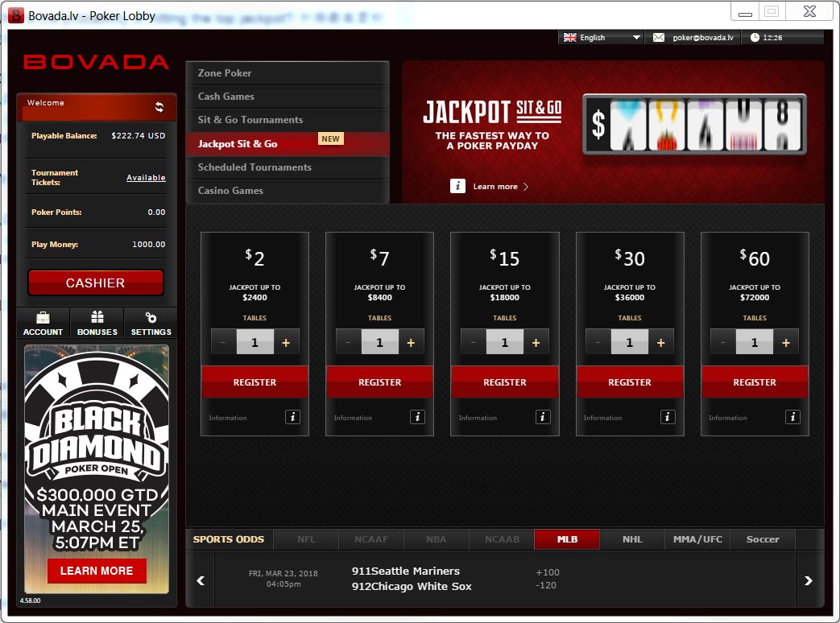Select Sit & Go Tournaments
This screenshot has width=840, height=623.
[288, 120]
